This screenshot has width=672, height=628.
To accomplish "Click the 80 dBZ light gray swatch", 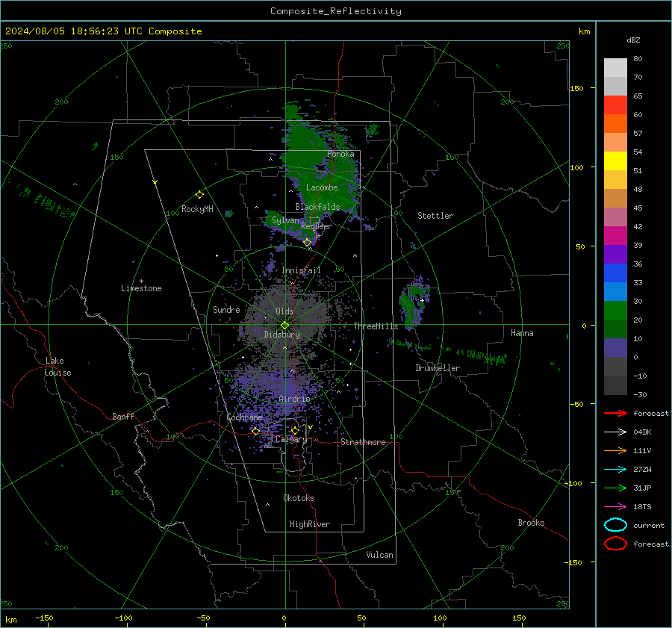I will (615, 67).
